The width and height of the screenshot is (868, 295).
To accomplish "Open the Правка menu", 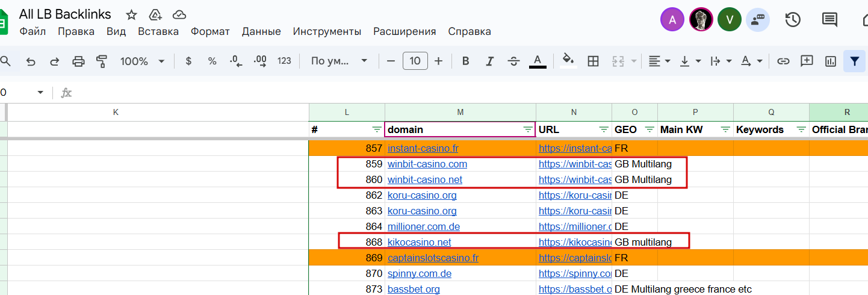I will 76,31.
